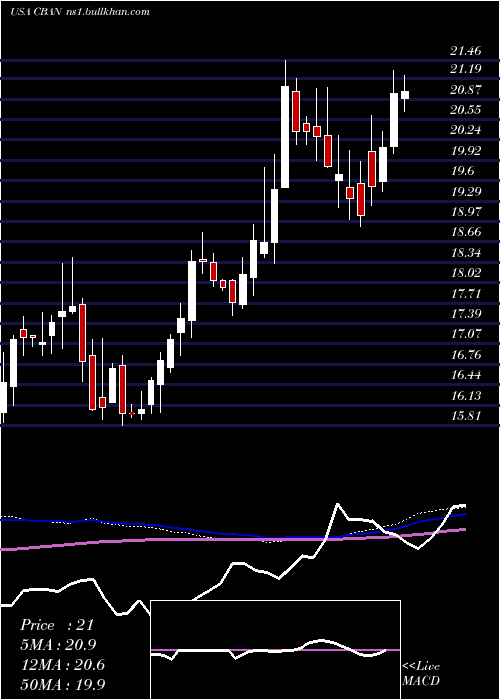
Task: Click the 18.97 price axis label
Action: pos(466,212)
